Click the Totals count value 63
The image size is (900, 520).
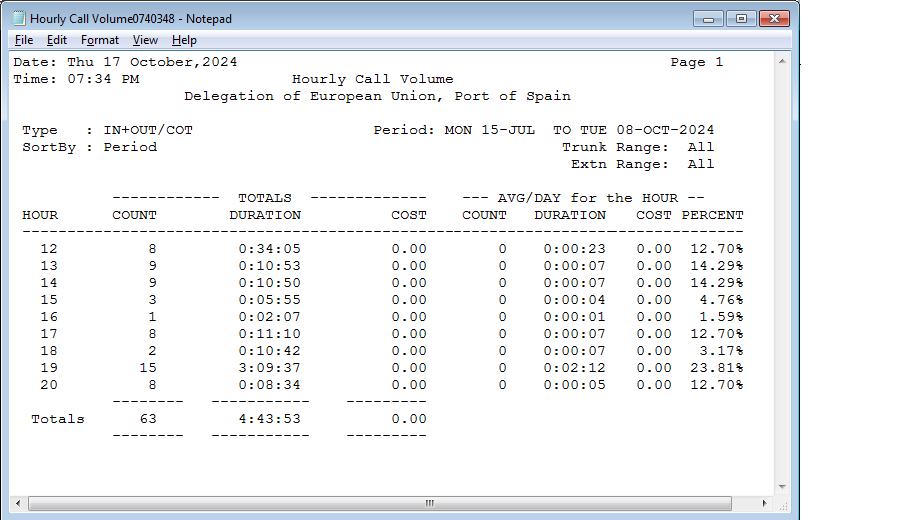coord(148,419)
